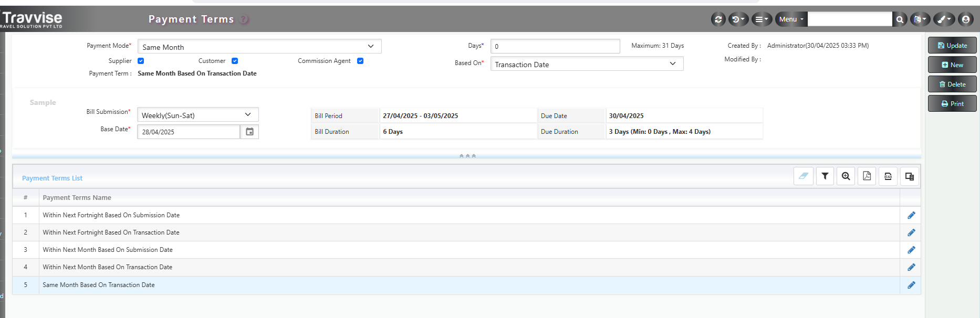Click the eraser clear icon in list toolbar

(804, 176)
